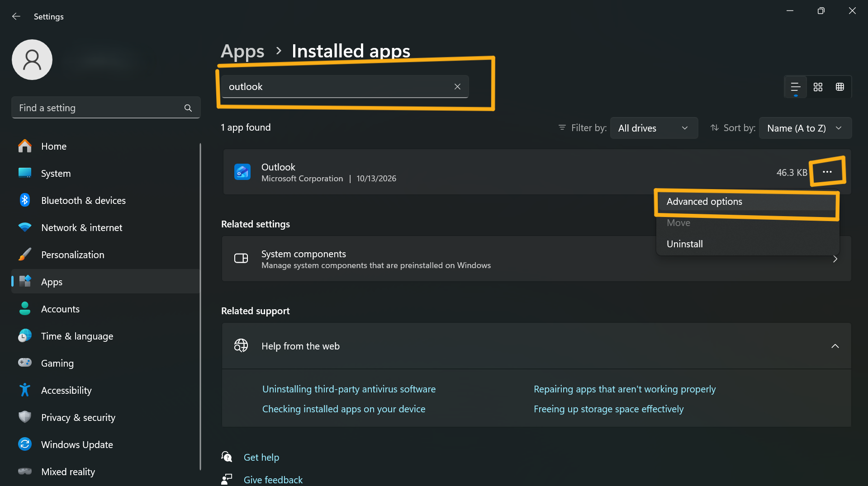Switch to list view layout

click(796, 87)
